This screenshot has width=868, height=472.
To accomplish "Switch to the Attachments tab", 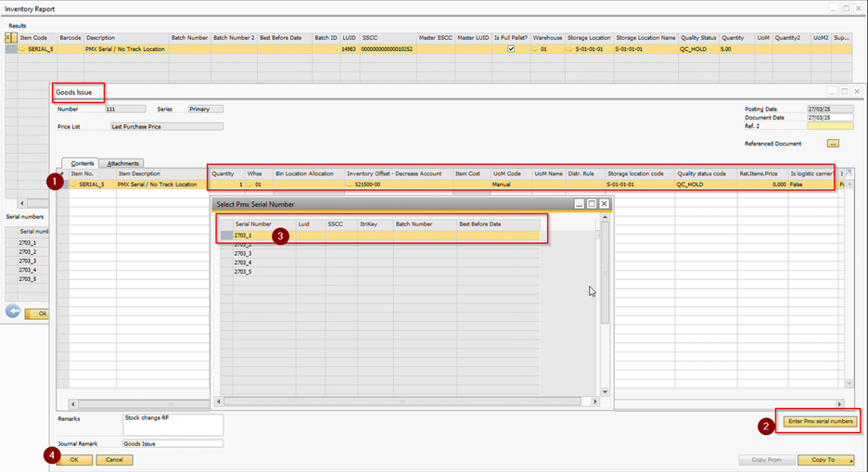I will click(122, 163).
